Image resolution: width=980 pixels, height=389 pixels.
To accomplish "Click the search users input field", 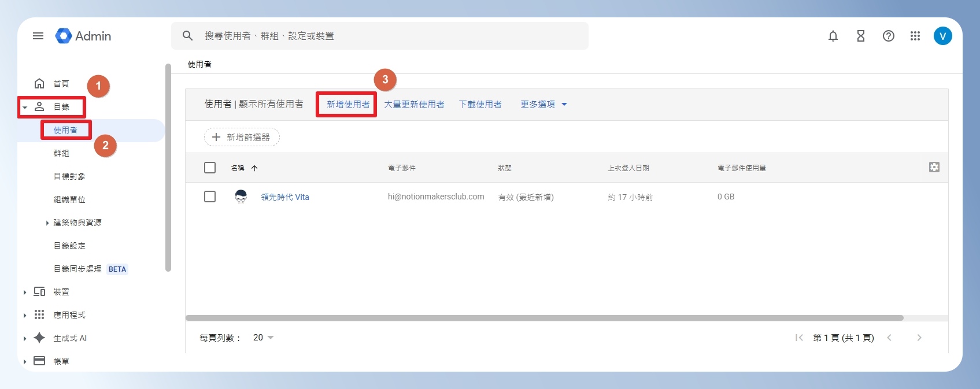I will [x=380, y=36].
